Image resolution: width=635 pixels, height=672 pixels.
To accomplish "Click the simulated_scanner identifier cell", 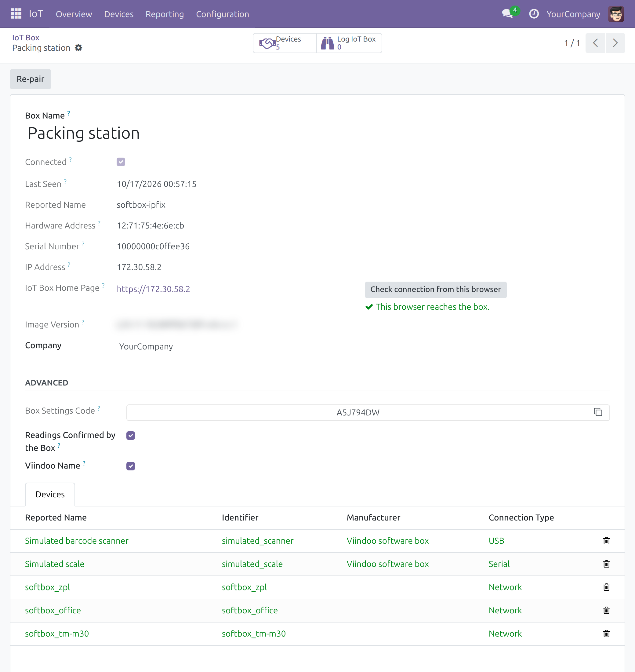I will click(258, 541).
